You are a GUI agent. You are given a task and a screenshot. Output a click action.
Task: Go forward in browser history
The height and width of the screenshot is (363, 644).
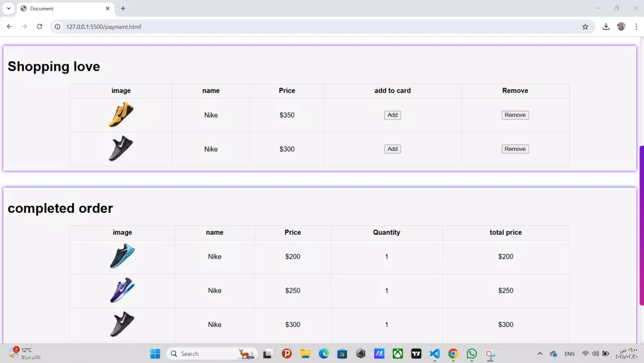click(x=24, y=26)
